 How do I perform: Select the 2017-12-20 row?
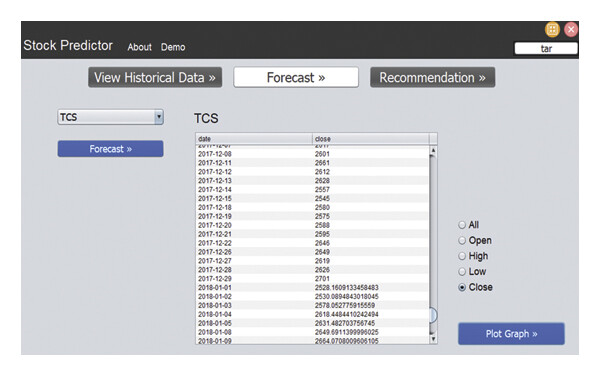click(313, 225)
